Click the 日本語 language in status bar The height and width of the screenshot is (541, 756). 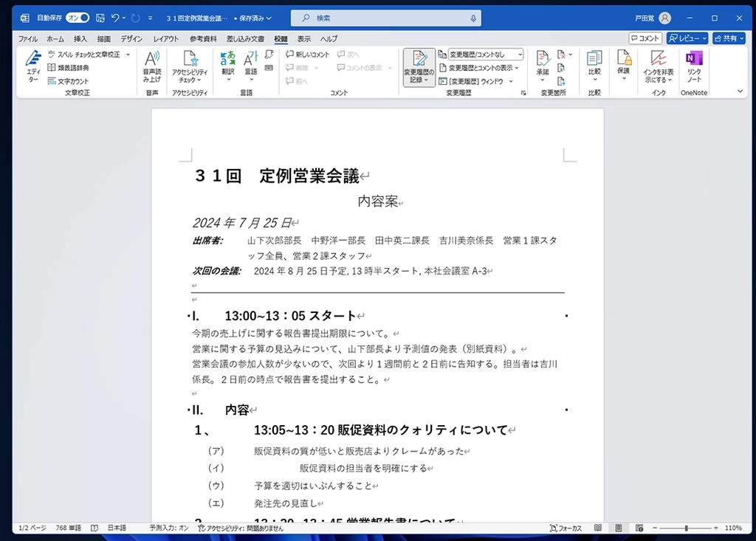click(x=117, y=528)
